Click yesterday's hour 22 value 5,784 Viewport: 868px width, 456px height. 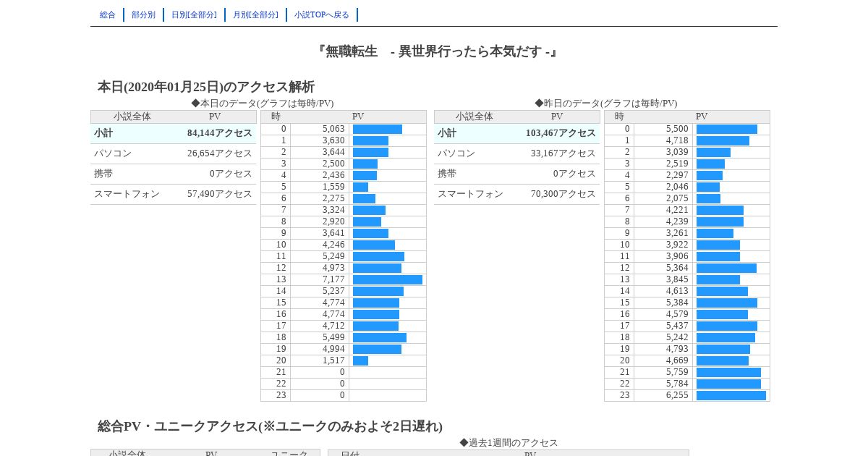click(x=677, y=384)
